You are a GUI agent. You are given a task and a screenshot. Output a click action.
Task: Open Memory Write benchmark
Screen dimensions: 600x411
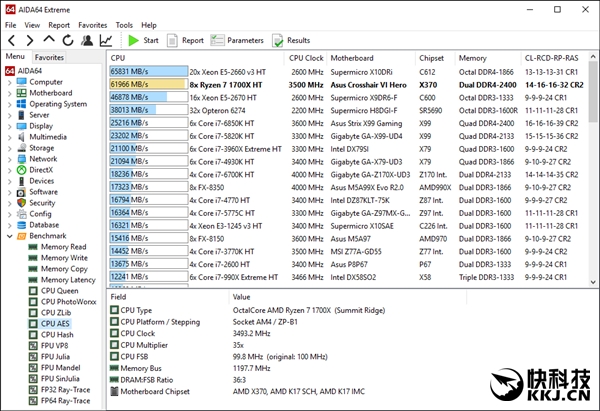[x=58, y=258]
